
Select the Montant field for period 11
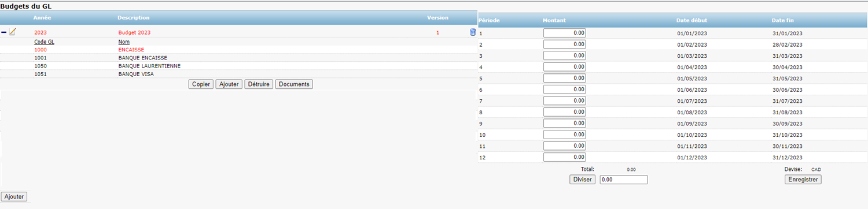[565, 145]
